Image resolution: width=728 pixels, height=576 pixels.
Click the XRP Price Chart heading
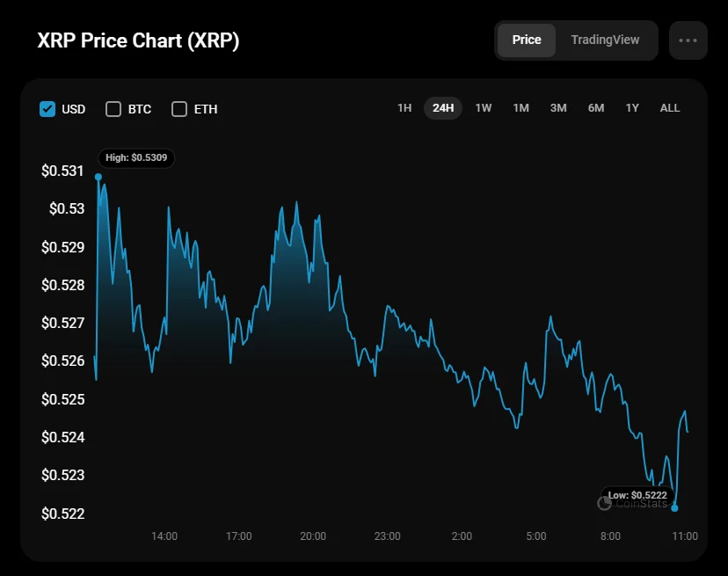[138, 41]
